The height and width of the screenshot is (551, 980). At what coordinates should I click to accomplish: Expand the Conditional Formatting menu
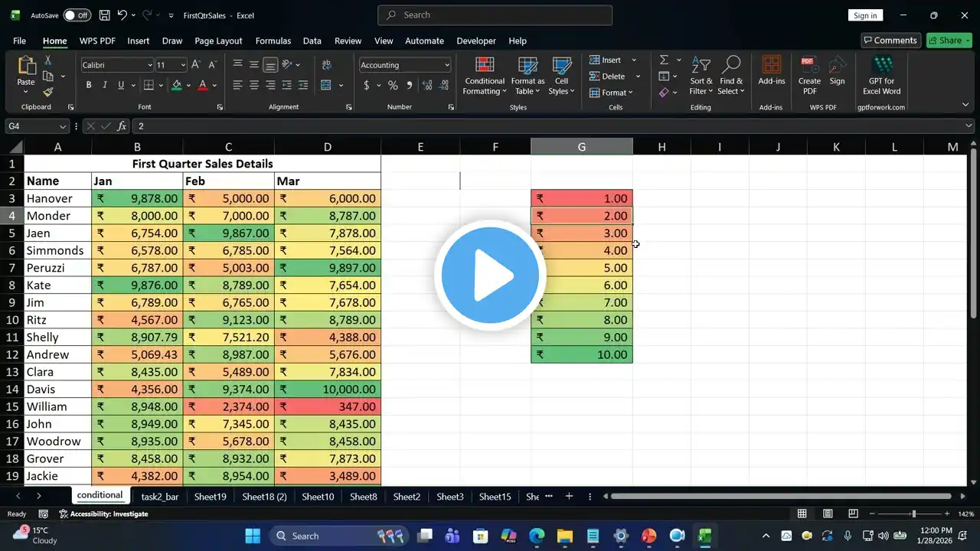(485, 75)
